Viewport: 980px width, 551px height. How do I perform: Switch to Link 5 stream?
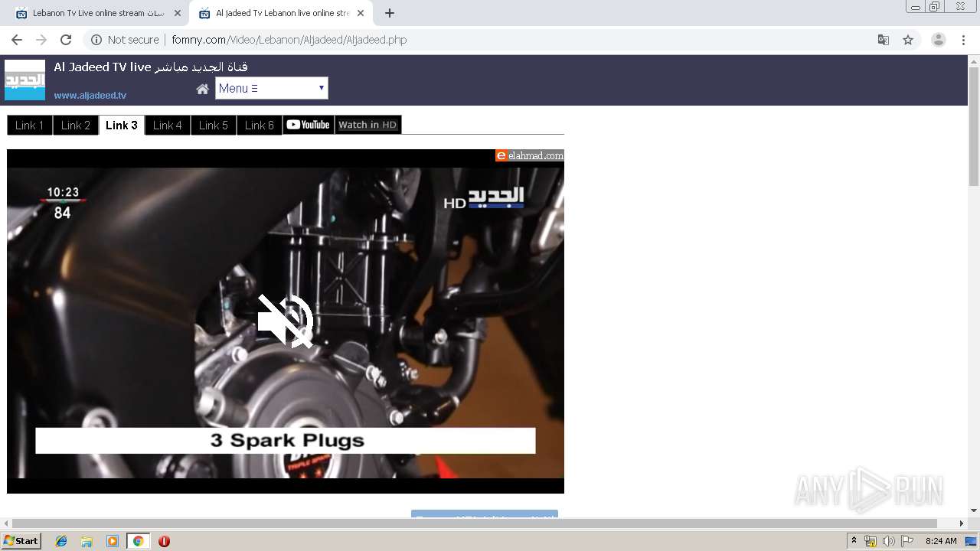pos(214,125)
